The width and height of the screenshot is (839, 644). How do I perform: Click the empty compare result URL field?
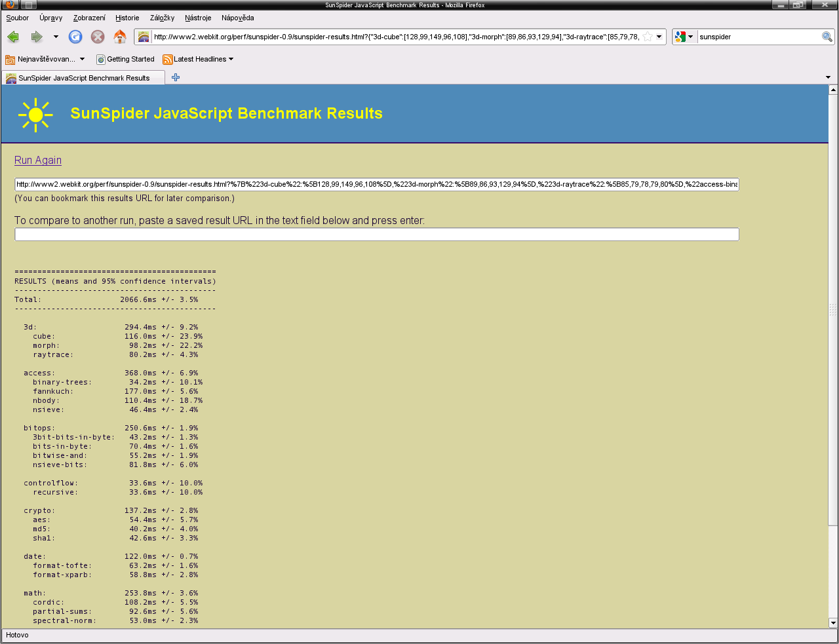tap(376, 235)
